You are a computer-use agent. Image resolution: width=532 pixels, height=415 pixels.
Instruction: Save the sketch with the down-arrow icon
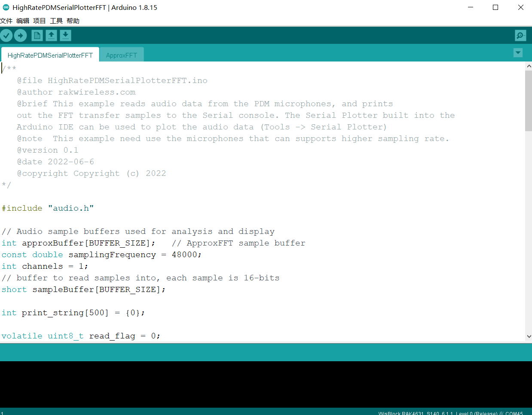[x=65, y=36]
